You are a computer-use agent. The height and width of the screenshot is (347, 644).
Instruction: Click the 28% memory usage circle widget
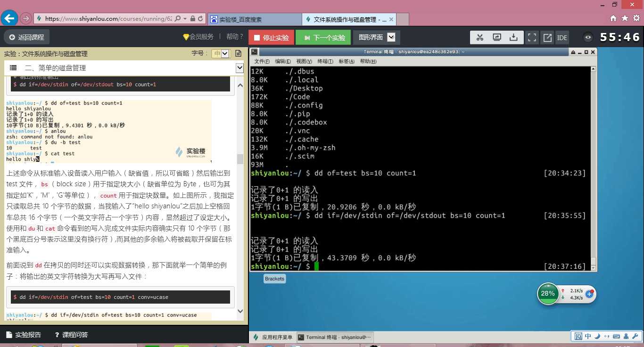pos(548,294)
